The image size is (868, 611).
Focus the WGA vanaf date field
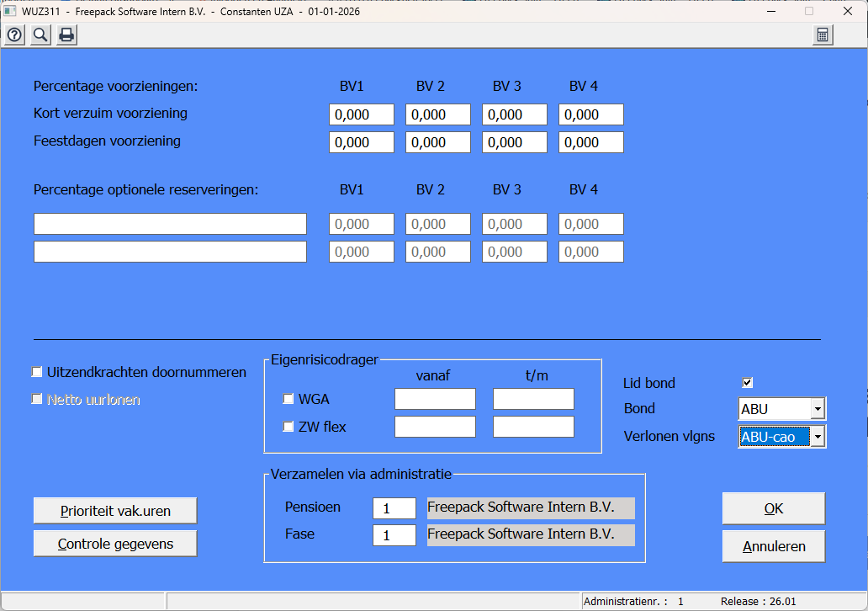click(x=435, y=399)
